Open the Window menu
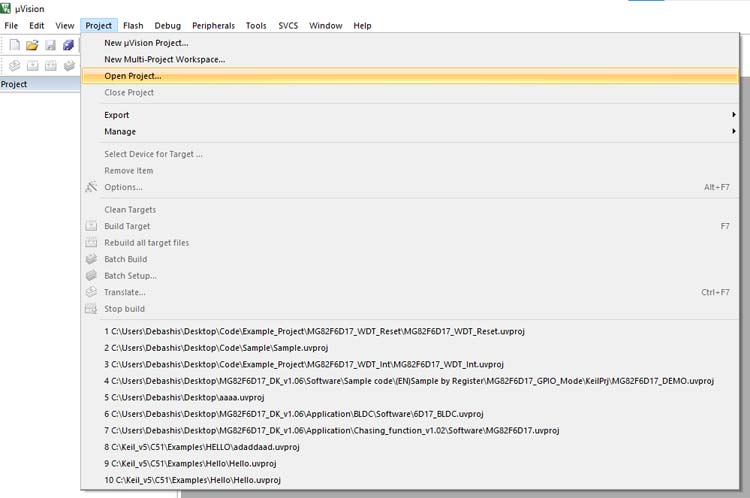The height and width of the screenshot is (498, 750). coord(325,26)
